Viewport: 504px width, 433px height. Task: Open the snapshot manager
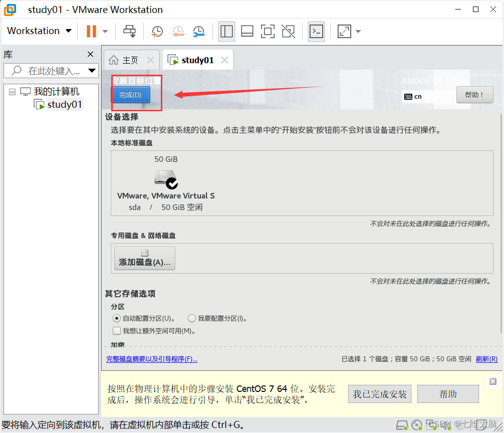(x=198, y=31)
